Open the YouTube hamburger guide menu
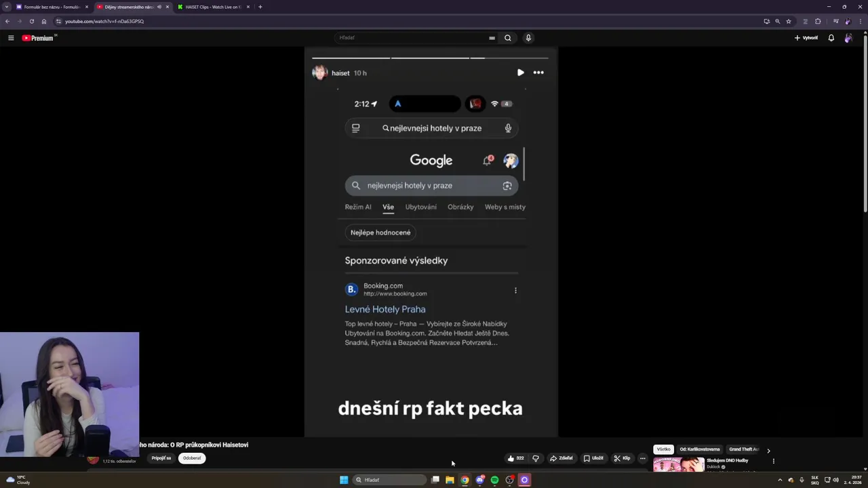The width and height of the screenshot is (868, 488). click(x=11, y=38)
